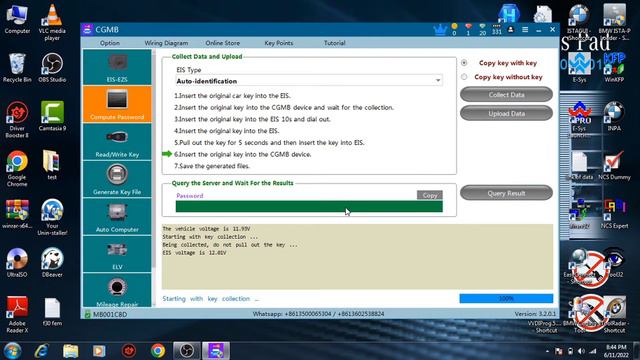Open the EIS-EZS sidebar module

click(117, 68)
